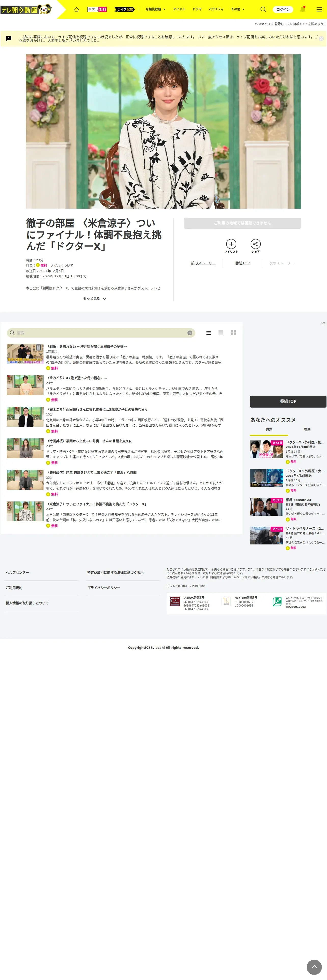The width and height of the screenshot is (327, 980).
Task: Open メダルについて link
Action: [62, 266]
